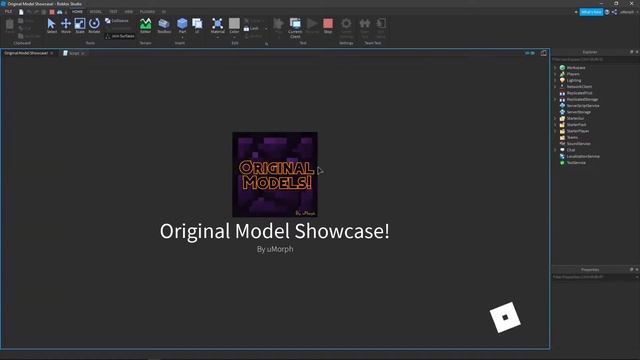Image resolution: width=640 pixels, height=360 pixels.
Task: Activate the Move tool
Action: 66,25
